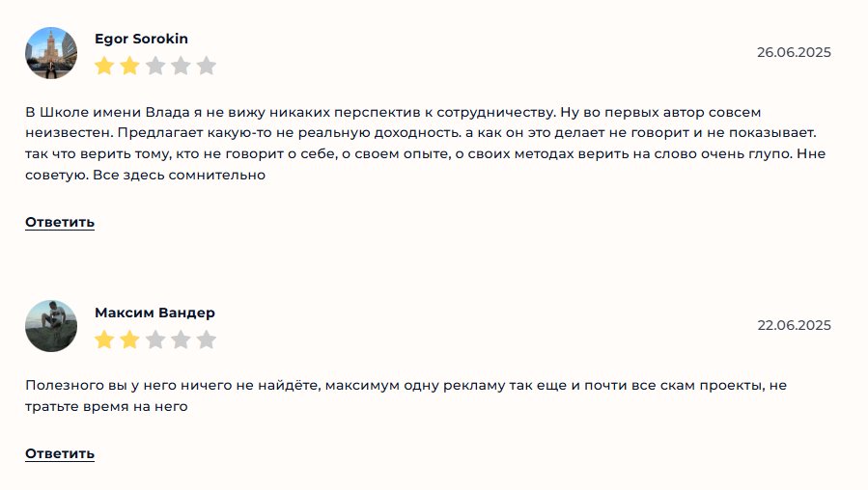Screen dimensions: 868x490
Task: Click the 26.06.2025 review date
Action: [794, 52]
